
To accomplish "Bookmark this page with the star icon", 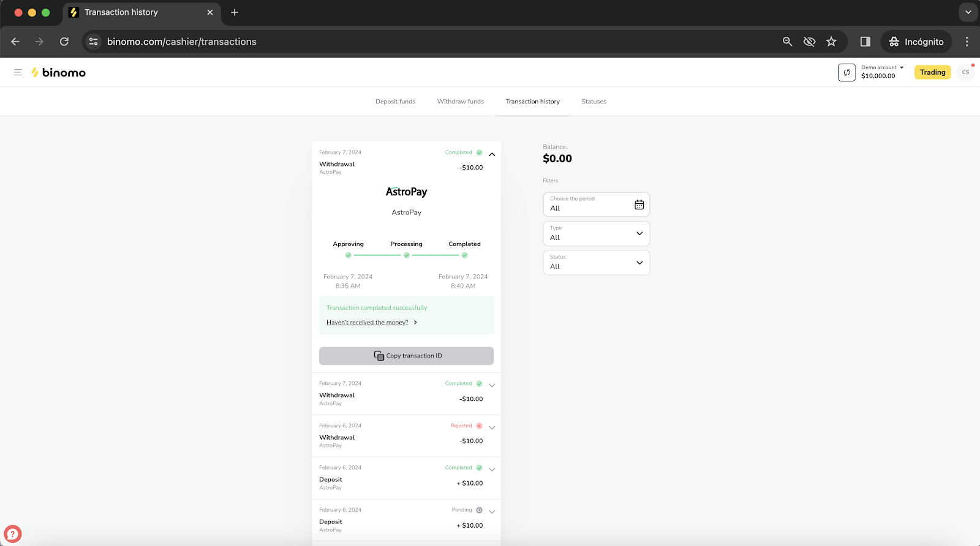I will point(831,42).
